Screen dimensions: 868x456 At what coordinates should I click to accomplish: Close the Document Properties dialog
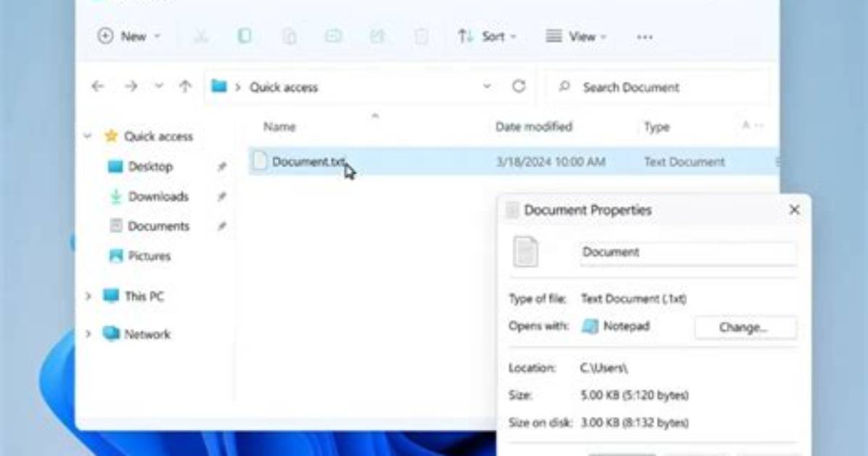click(795, 209)
